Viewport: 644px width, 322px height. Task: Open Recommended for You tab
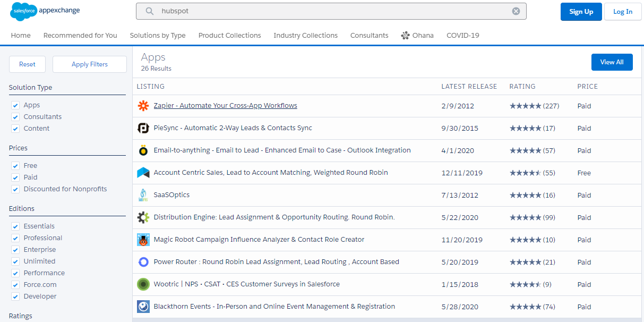click(x=80, y=36)
